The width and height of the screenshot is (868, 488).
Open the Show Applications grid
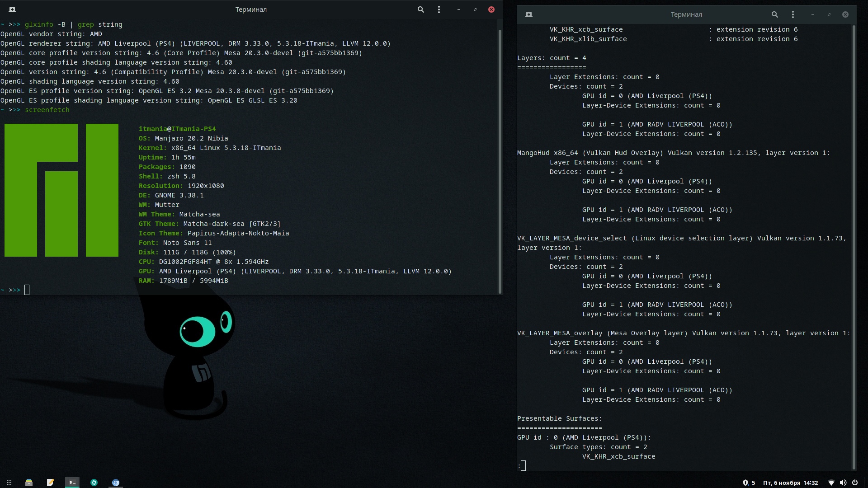tap(9, 483)
